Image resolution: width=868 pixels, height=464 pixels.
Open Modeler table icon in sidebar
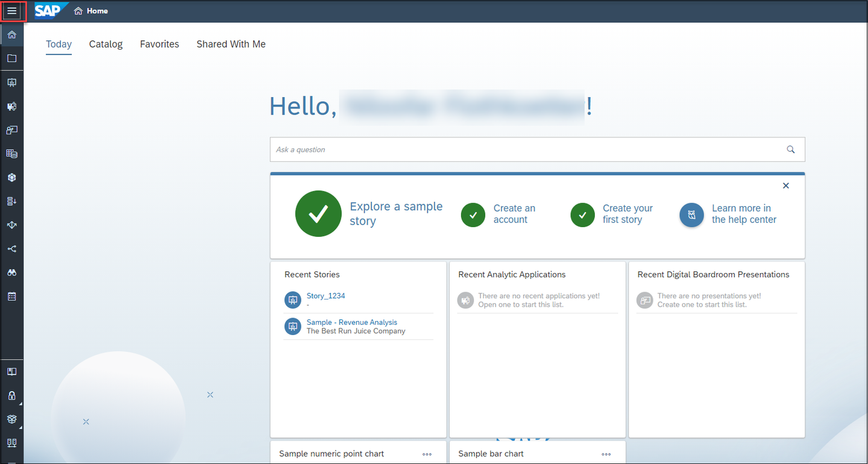[11, 154]
